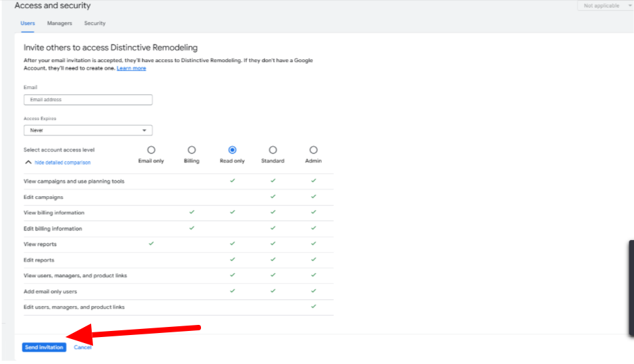Click Admin checkmark in Edit users row
634x364 pixels.
coord(314,306)
